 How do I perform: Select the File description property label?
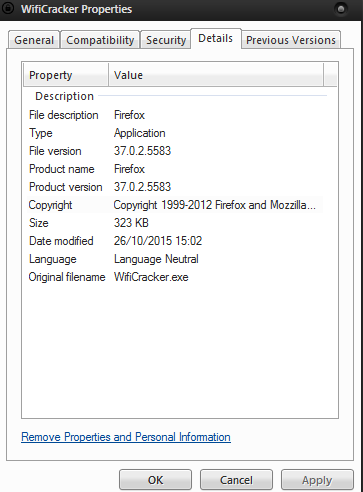[x=64, y=115]
